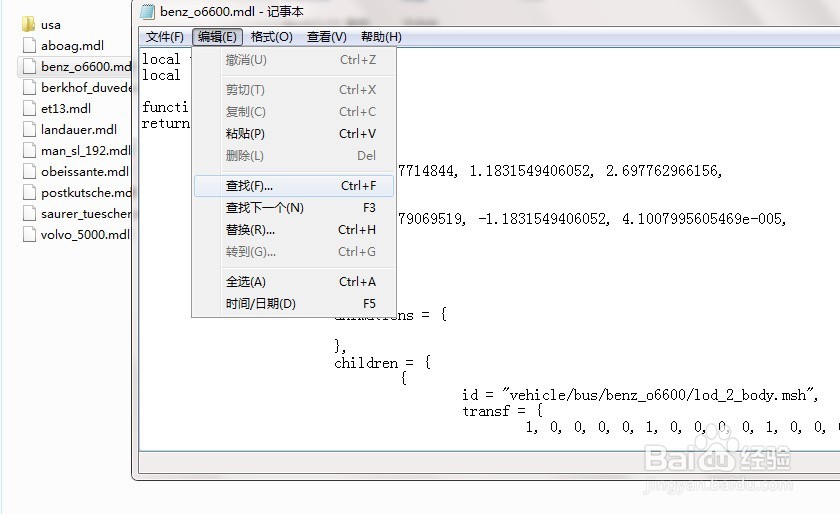Viewport: 840px width, 514px height.
Task: Click the saurer_tuescher file icon
Action: [29, 213]
